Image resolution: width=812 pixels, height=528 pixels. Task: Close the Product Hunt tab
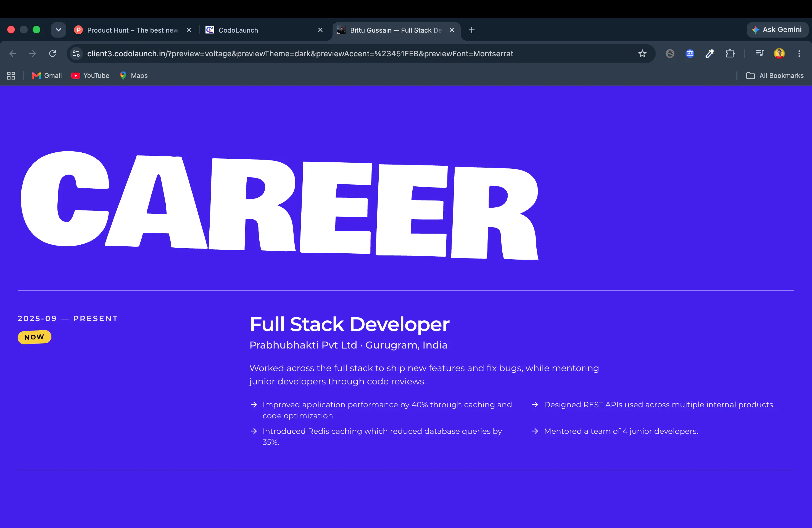tap(189, 30)
